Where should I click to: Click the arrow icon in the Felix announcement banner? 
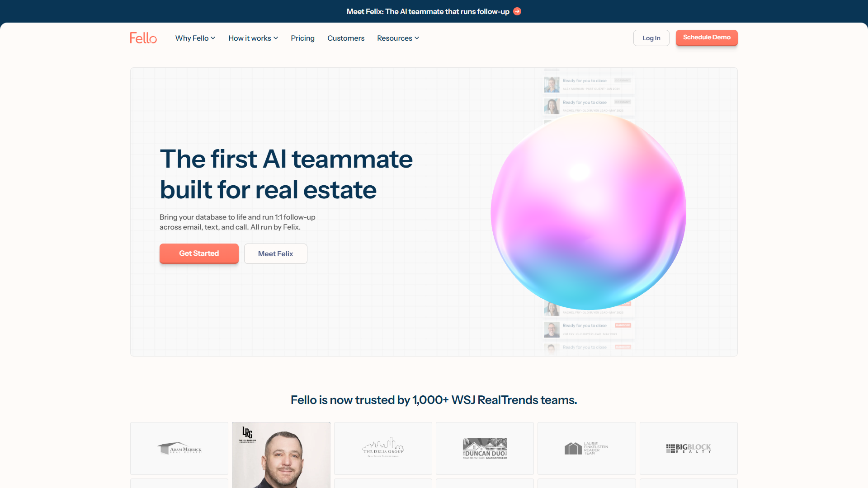(517, 11)
